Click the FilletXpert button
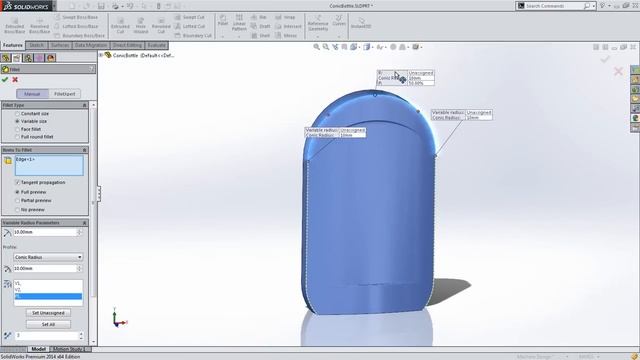 [x=64, y=94]
